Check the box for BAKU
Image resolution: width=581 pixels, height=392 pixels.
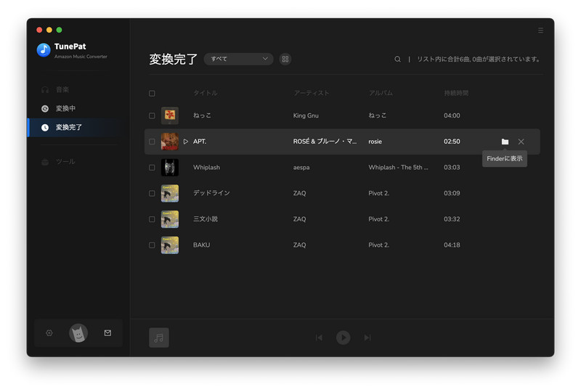(x=152, y=245)
